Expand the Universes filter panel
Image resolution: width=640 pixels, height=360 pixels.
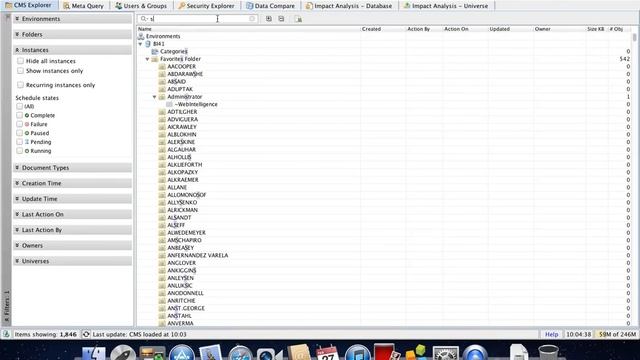(73, 261)
